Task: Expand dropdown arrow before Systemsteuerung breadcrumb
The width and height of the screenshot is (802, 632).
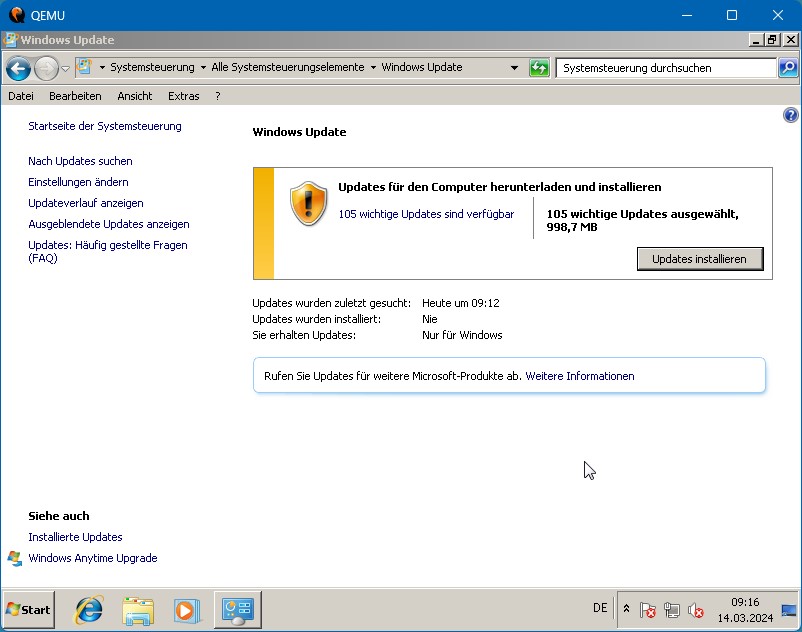Action: [102, 67]
